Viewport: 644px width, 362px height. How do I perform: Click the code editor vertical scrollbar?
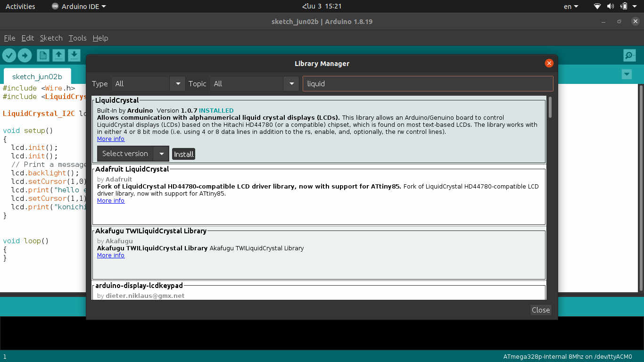641,189
